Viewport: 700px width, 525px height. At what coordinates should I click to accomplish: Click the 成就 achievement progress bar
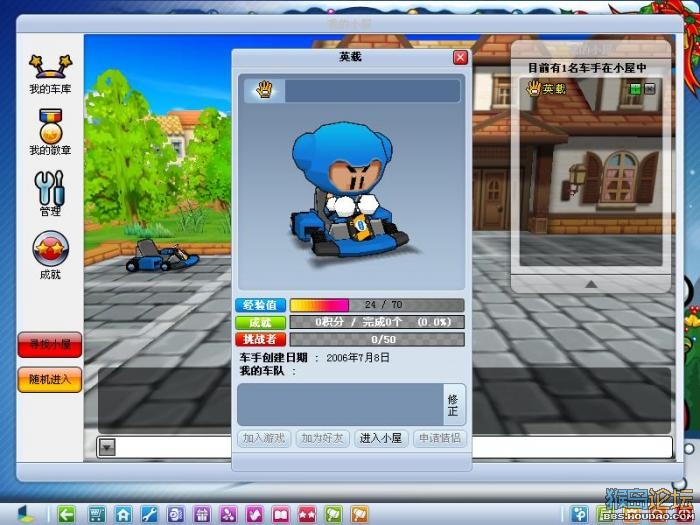pyautogui.click(x=377, y=322)
